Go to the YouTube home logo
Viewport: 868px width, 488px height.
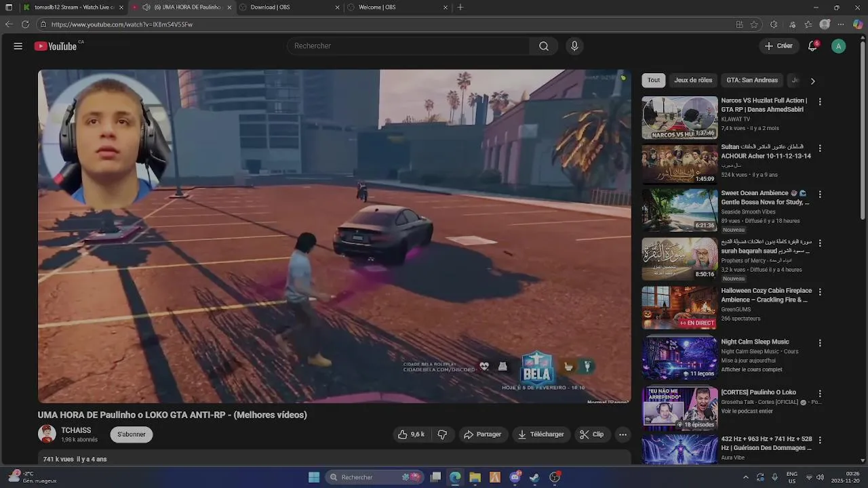[56, 46]
